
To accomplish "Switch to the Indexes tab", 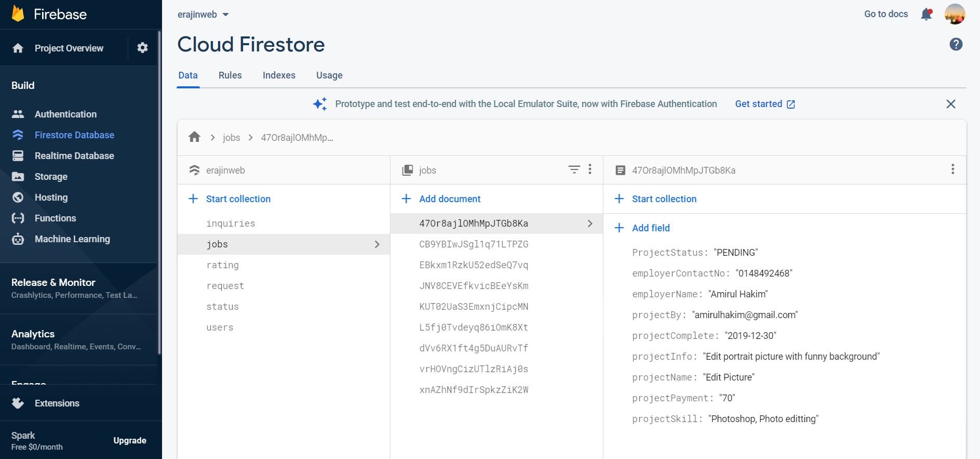I will (x=279, y=75).
